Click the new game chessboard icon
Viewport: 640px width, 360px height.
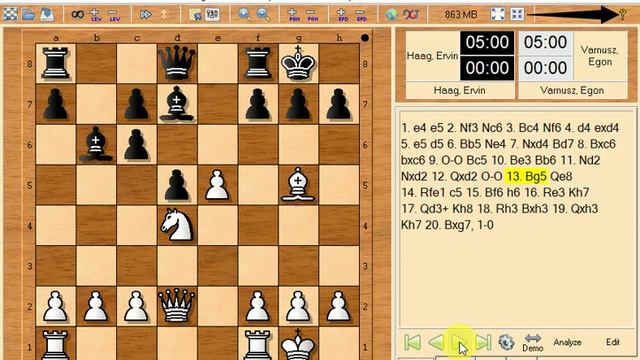pos(10,14)
